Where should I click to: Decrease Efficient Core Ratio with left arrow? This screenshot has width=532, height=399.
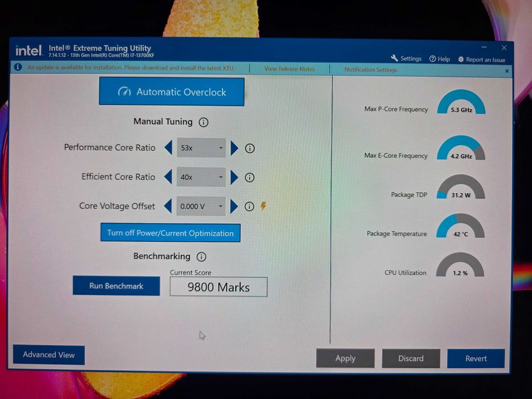(x=168, y=177)
